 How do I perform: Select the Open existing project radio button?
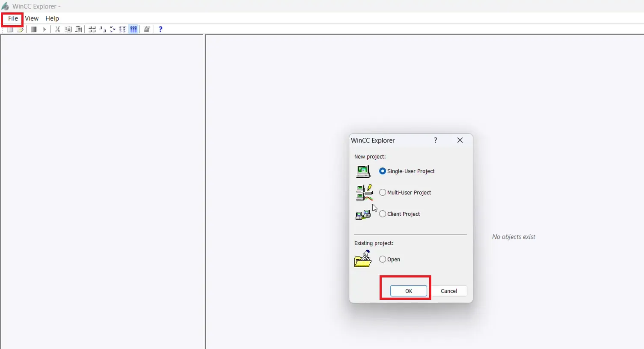pos(383,259)
